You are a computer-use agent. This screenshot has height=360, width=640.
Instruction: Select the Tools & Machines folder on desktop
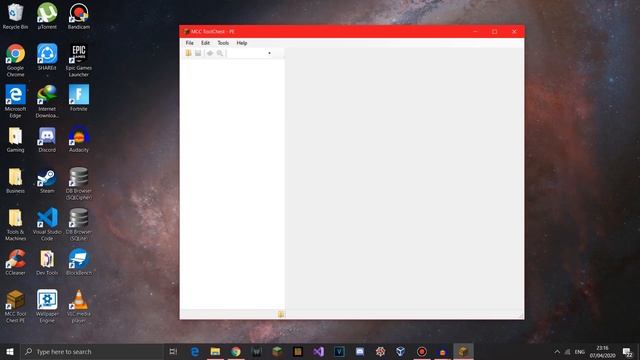click(x=15, y=224)
